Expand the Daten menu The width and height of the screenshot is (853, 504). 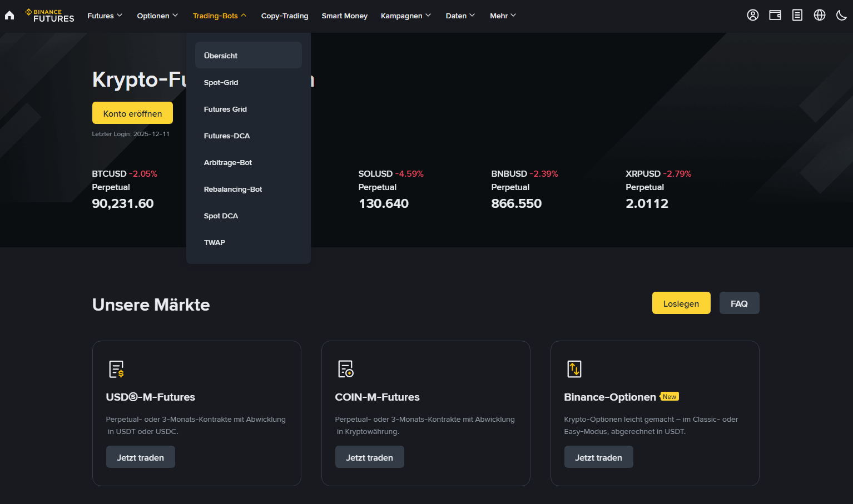pyautogui.click(x=460, y=16)
